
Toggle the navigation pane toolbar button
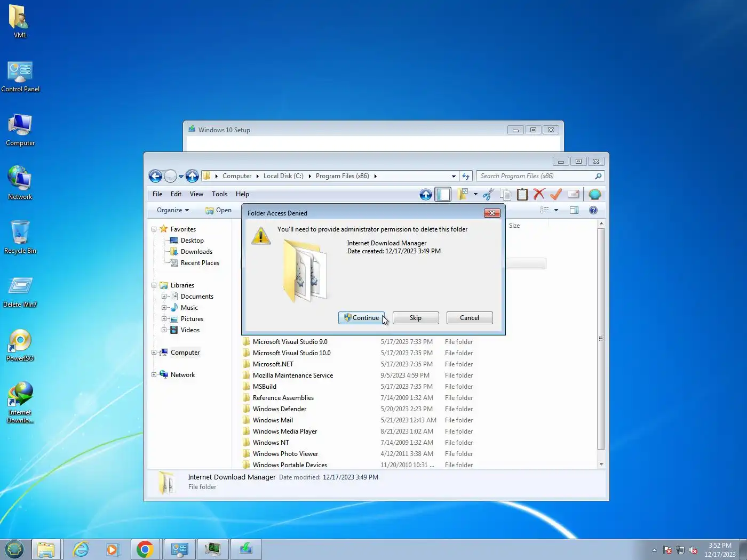click(443, 195)
